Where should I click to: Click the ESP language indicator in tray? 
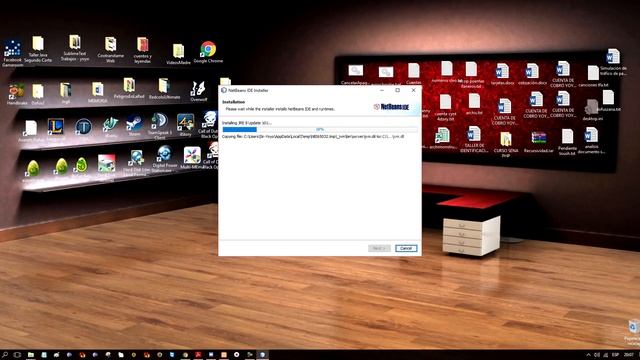(x=615, y=355)
